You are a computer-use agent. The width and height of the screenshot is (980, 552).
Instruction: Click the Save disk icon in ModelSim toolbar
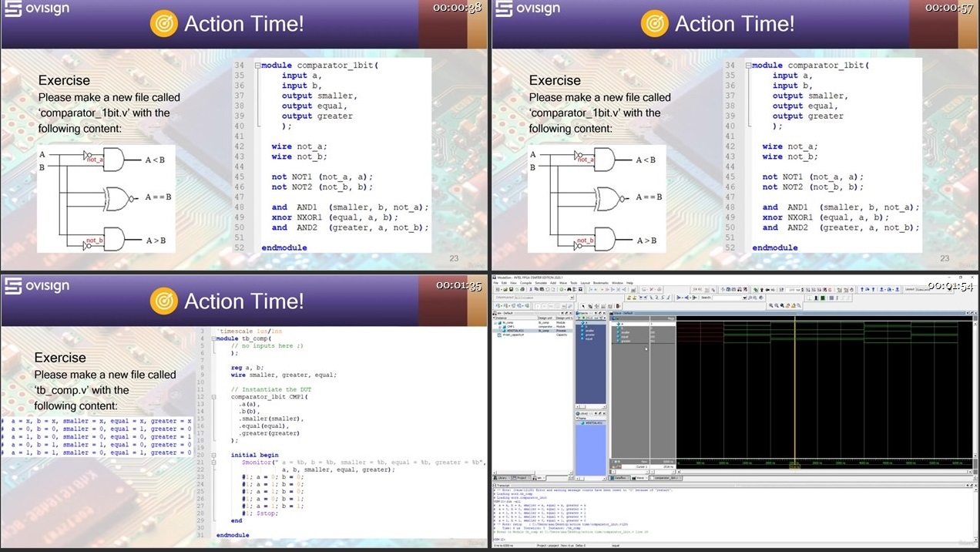[510, 289]
